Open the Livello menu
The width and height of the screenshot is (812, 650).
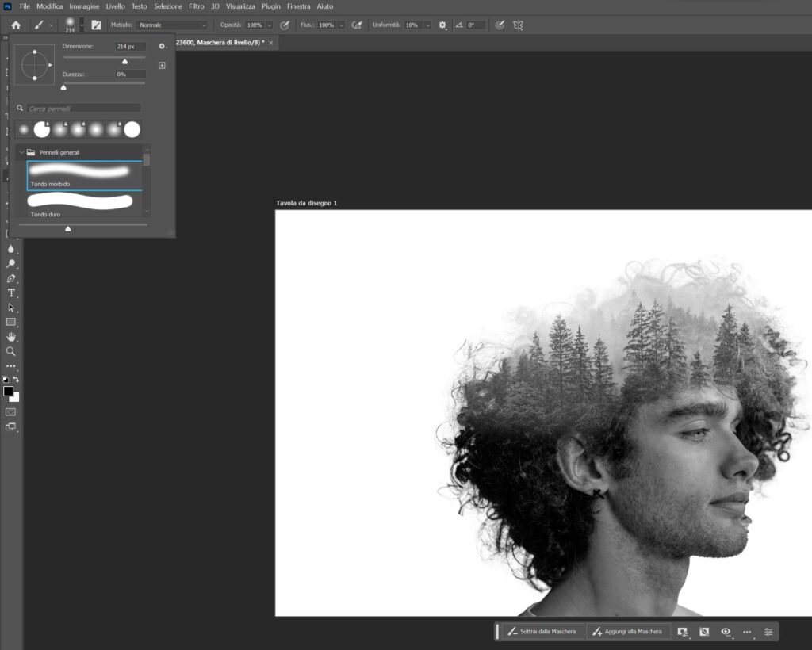coord(116,6)
